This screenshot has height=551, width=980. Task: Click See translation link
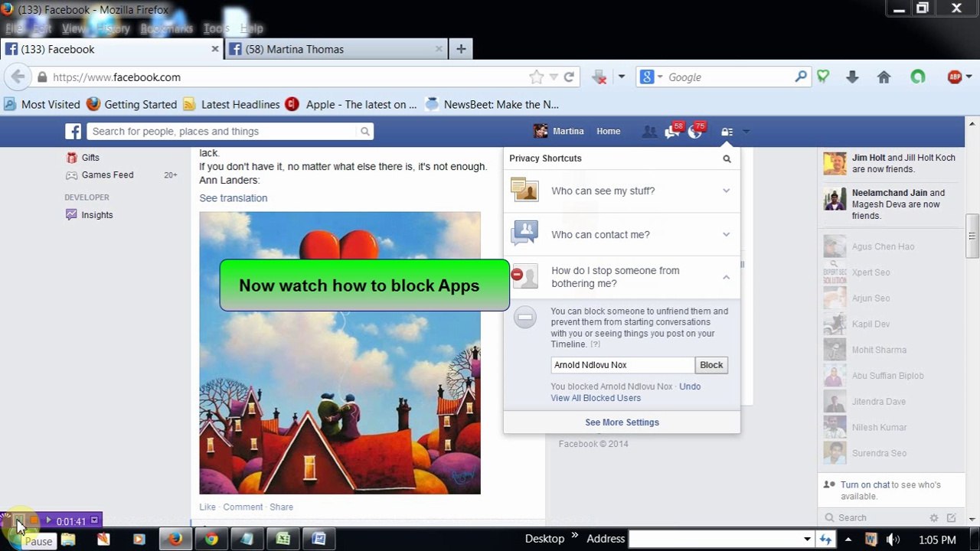click(234, 198)
